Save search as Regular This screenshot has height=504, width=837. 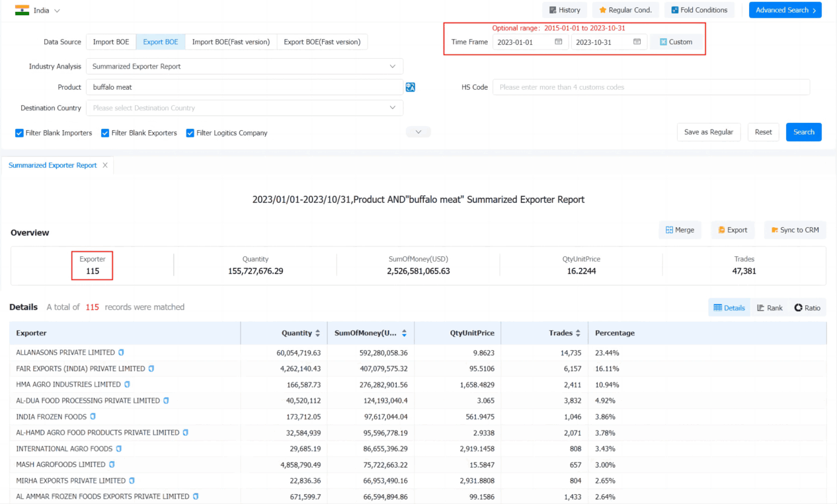tap(709, 132)
